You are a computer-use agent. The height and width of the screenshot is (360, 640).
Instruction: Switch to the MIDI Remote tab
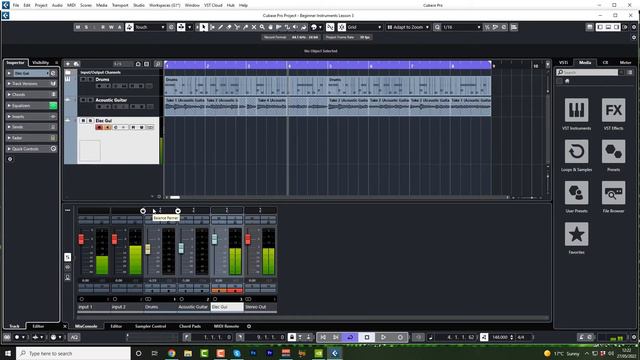(x=226, y=326)
